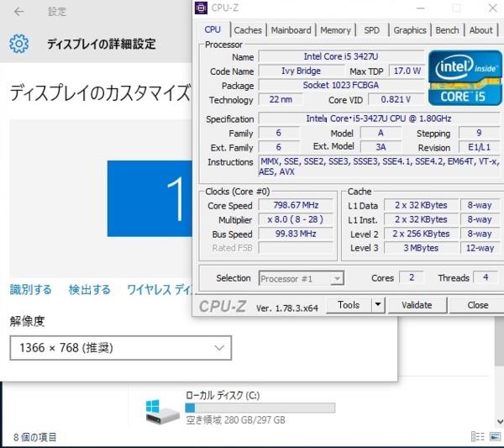Open the Tools dropdown arrow in CPU-Z
The image size is (504, 448).
(x=378, y=304)
